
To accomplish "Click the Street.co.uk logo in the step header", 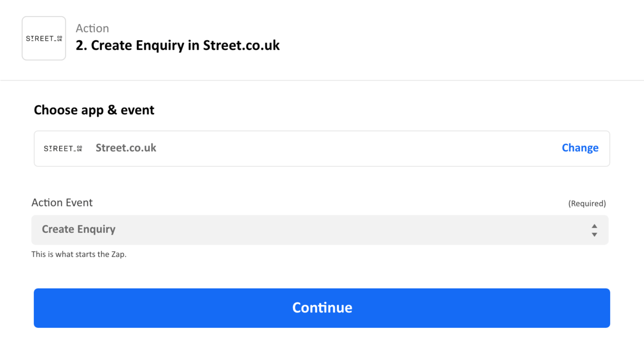I will [x=43, y=38].
